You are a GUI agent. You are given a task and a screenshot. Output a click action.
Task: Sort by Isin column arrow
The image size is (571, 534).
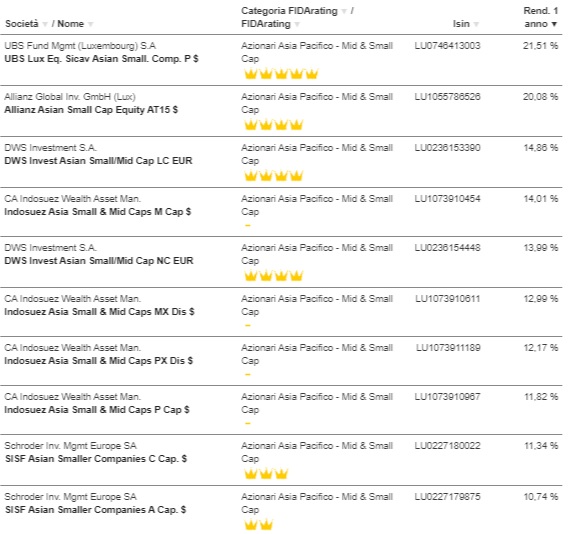[476, 24]
